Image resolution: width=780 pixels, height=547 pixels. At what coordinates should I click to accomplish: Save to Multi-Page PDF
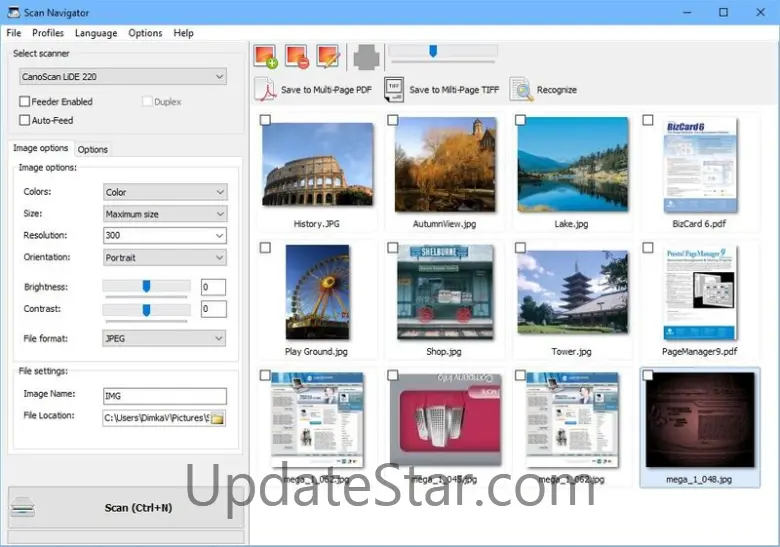[326, 90]
